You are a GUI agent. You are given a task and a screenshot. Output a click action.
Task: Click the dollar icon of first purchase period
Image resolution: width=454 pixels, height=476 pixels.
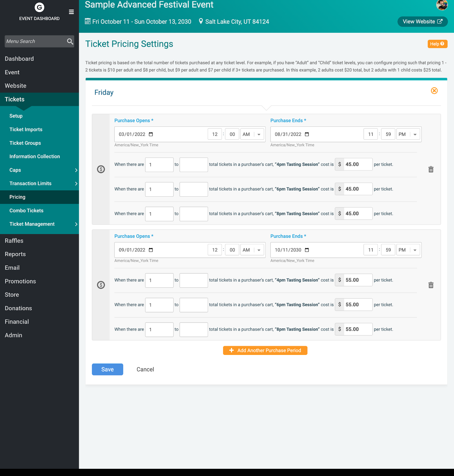tap(101, 169)
